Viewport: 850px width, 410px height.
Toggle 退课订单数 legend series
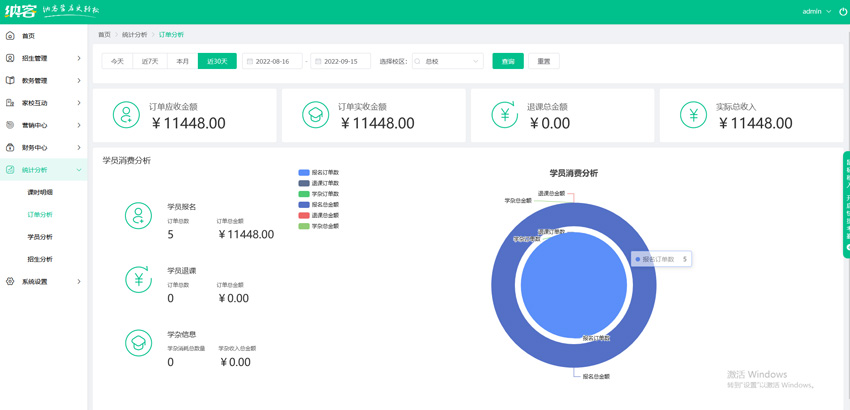[x=318, y=183]
